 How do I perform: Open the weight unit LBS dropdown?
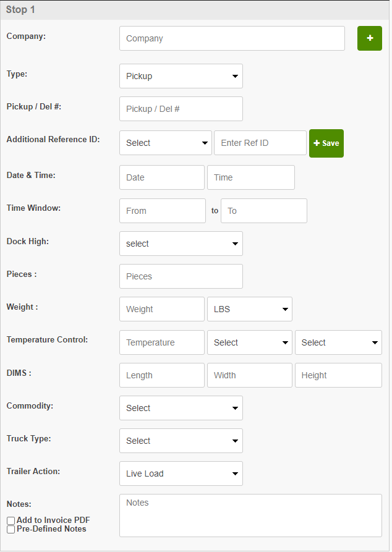pyautogui.click(x=249, y=309)
